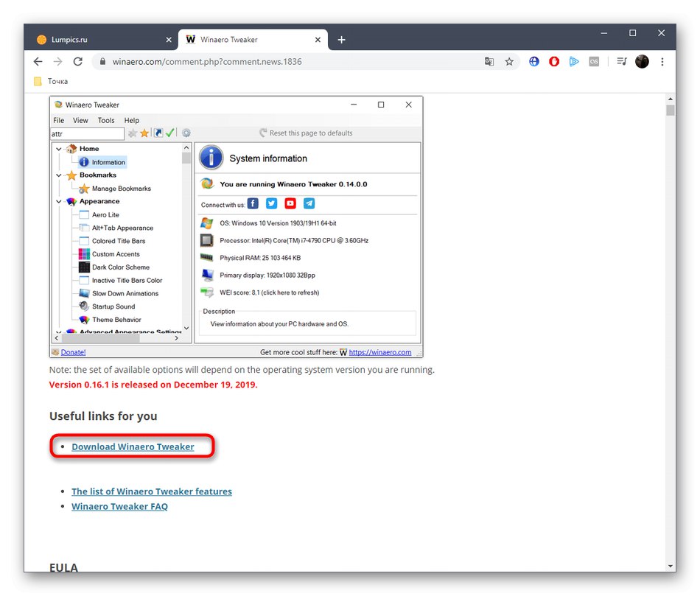Open the Telegram connect icon
Viewport: 700px width, 596px height.
[x=309, y=203]
